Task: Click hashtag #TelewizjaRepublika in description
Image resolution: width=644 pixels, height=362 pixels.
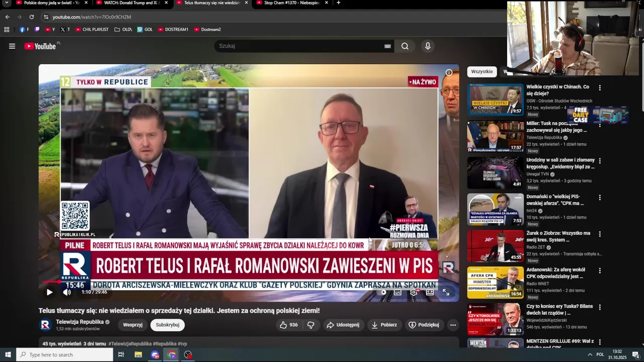Action: pyautogui.click(x=129, y=344)
